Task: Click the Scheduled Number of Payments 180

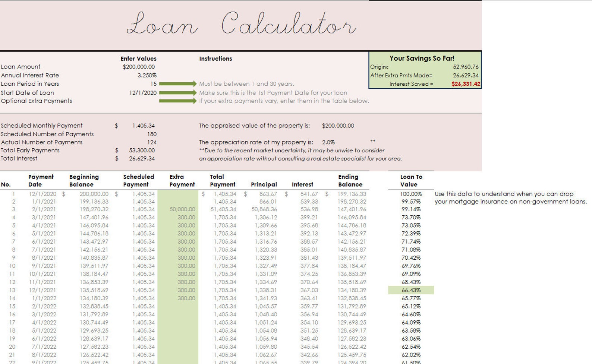Action: click(x=152, y=134)
